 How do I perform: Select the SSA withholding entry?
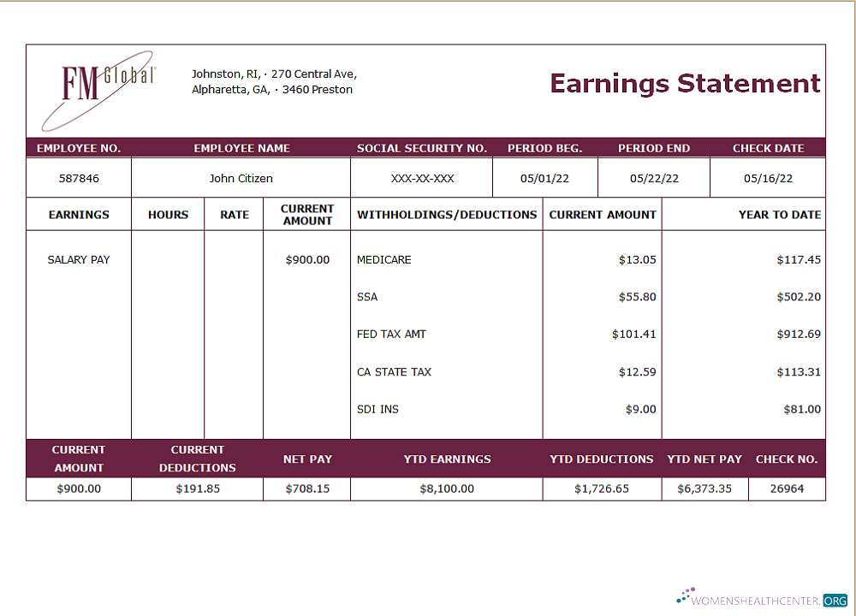[366, 297]
